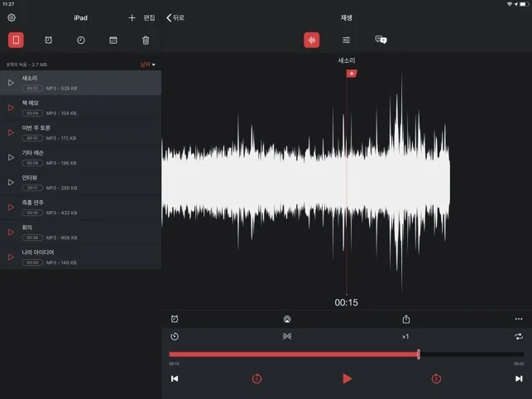
Task: Click the 00:15 playhead time label
Action: 346,302
